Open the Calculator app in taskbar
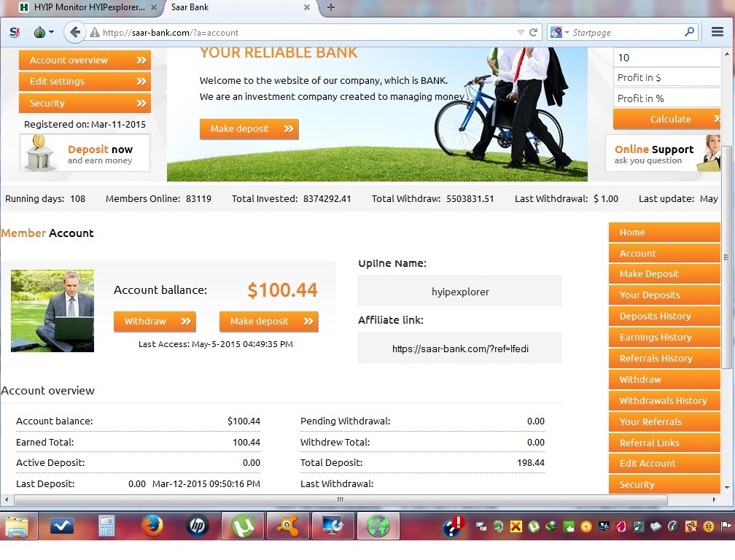This screenshot has height=560, width=735. click(x=107, y=526)
